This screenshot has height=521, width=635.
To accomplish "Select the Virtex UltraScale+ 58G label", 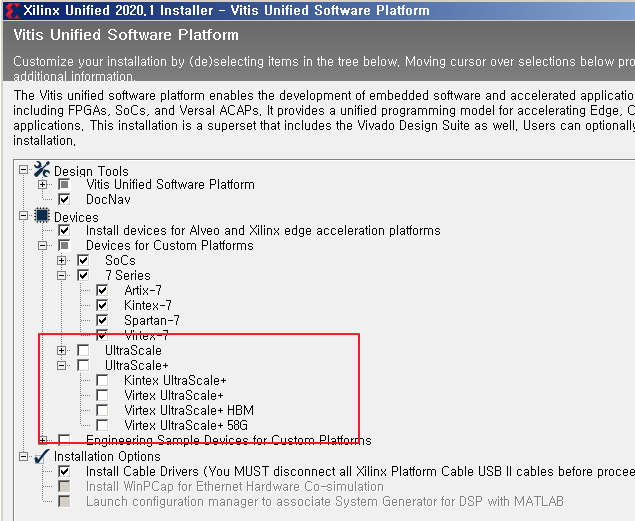I will click(186, 425).
